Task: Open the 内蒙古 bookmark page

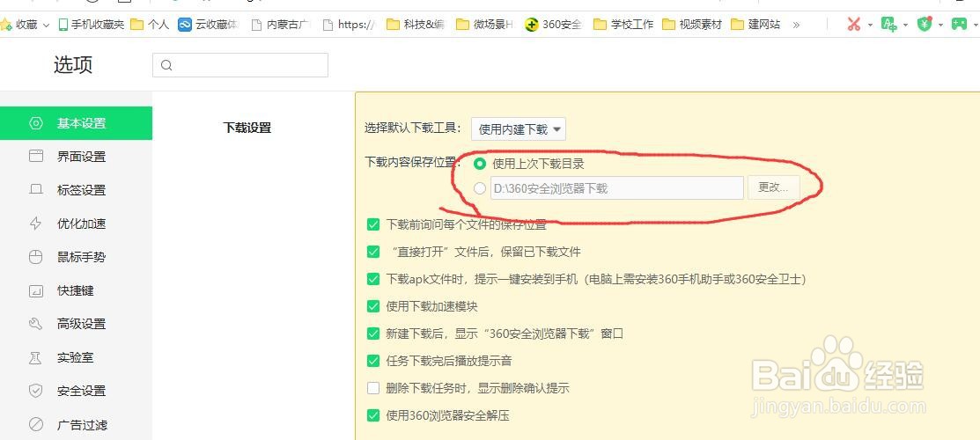Action: click(x=280, y=25)
